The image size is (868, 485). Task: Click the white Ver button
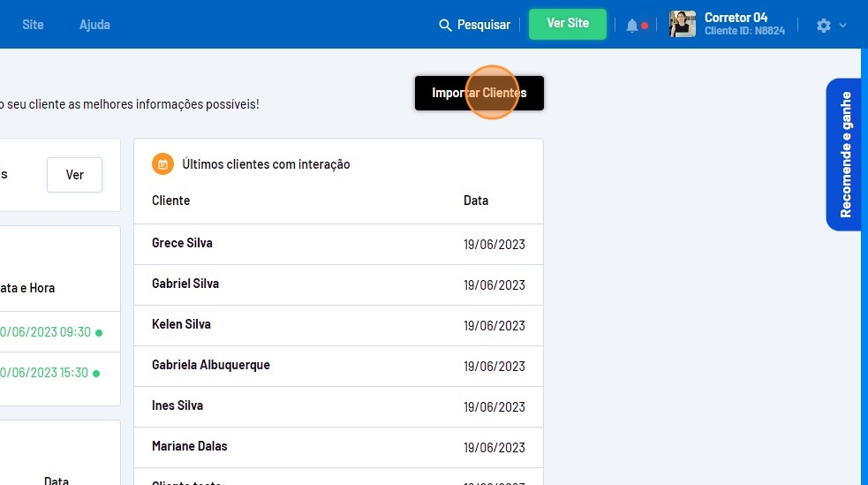(x=74, y=175)
